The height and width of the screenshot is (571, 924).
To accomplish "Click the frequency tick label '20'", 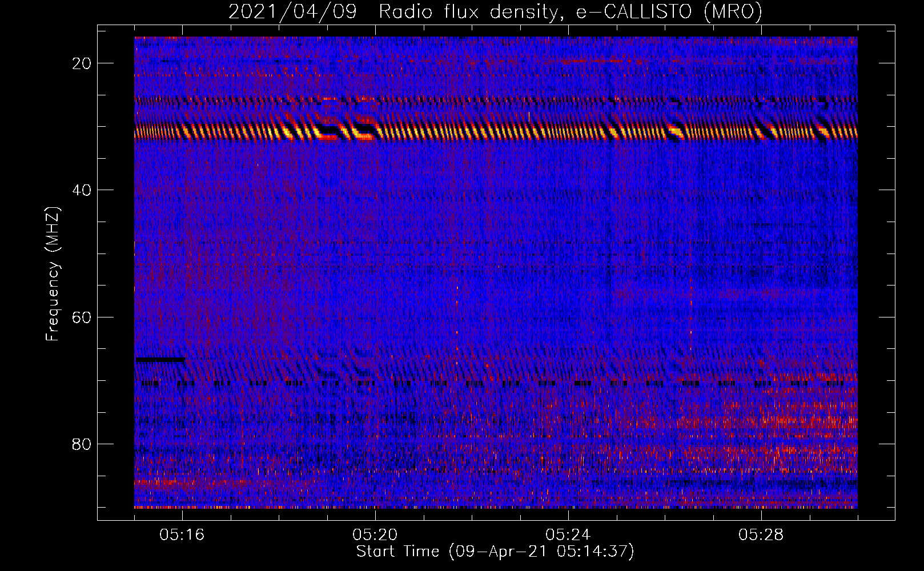I will [82, 63].
